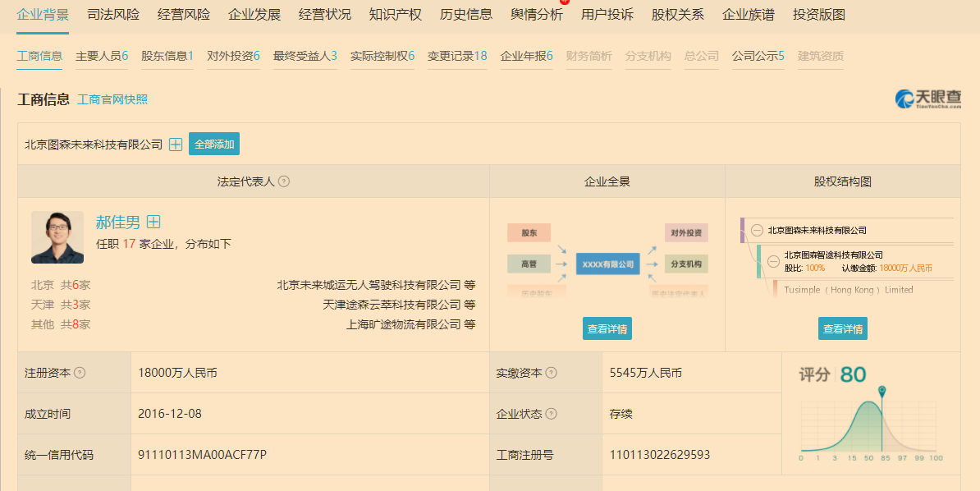Click 查看详情 under 股权结构图
The width and height of the screenshot is (980, 491).
tap(842, 328)
